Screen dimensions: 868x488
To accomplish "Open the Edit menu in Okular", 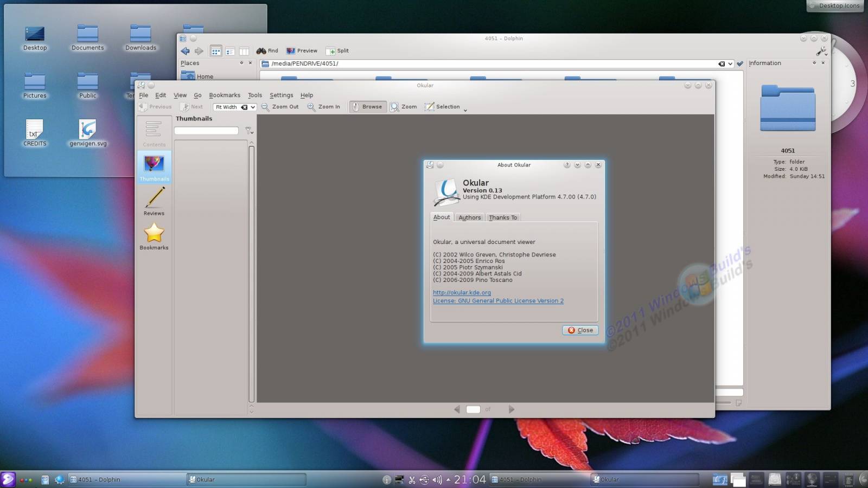I will click(161, 95).
